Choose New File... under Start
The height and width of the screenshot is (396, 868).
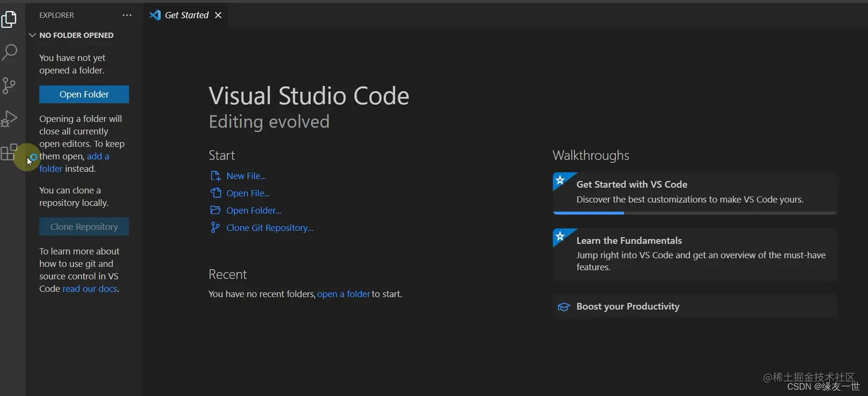(246, 176)
